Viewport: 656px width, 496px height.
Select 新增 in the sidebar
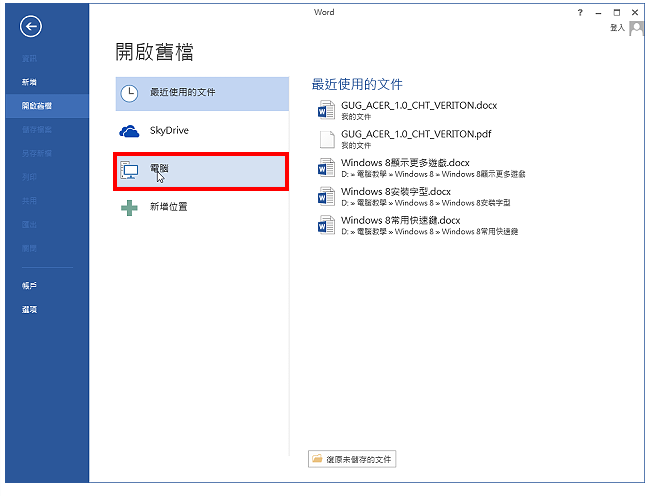click(29, 82)
